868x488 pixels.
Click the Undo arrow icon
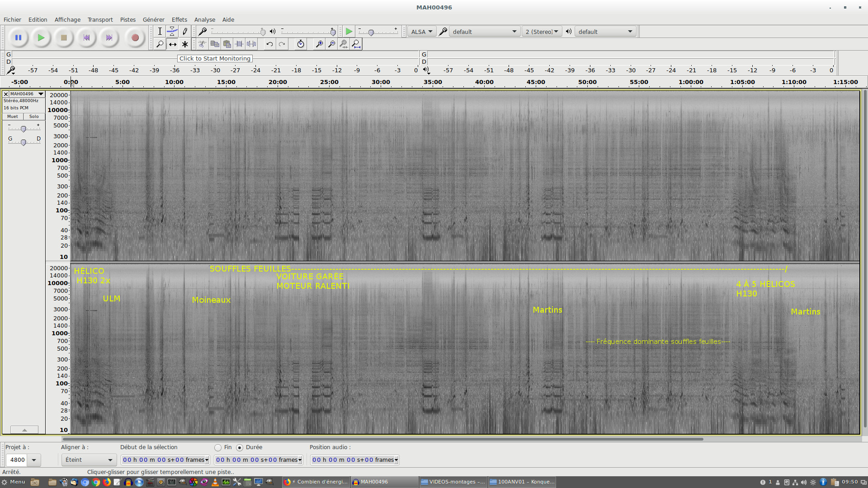click(269, 44)
